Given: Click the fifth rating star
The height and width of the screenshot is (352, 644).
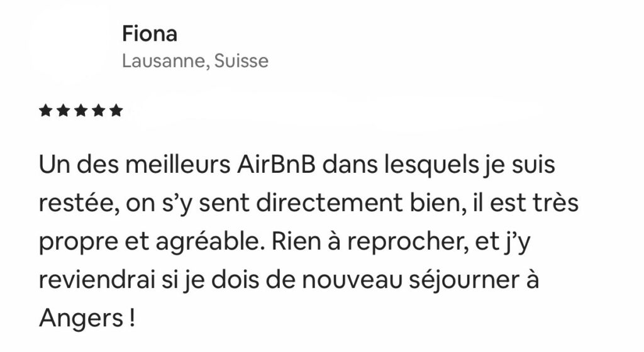Looking at the screenshot, I should click(115, 111).
